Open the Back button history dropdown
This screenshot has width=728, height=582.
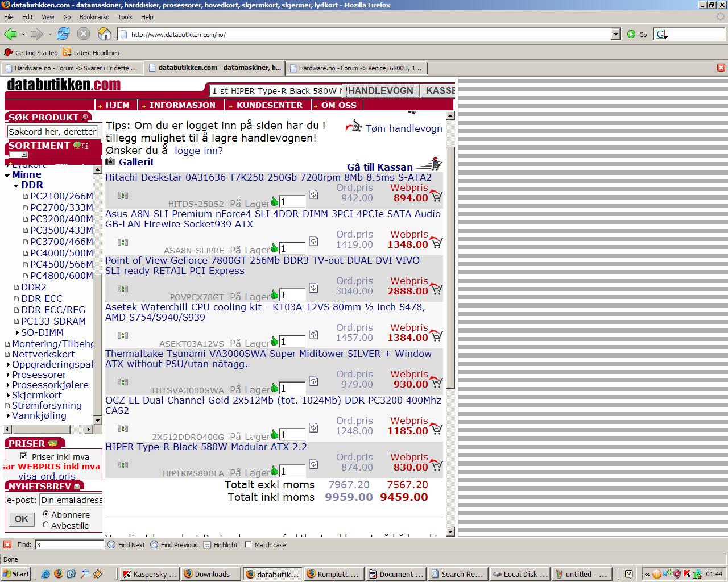click(23, 35)
